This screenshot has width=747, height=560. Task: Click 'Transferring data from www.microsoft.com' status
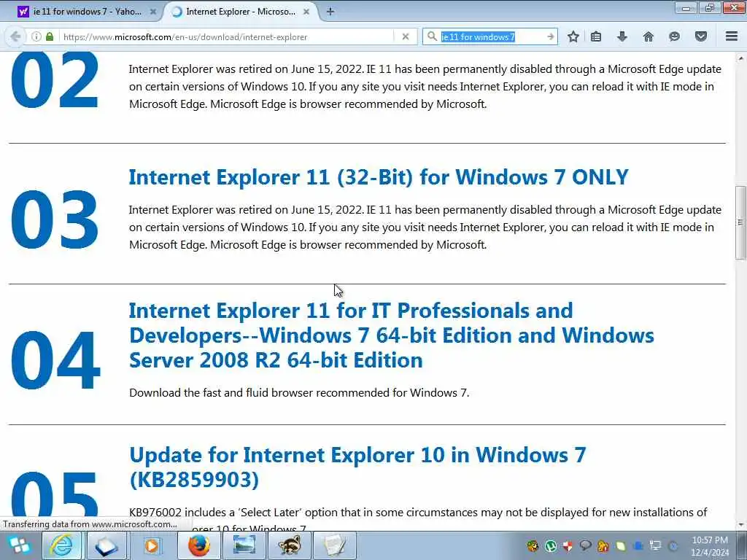(90, 524)
